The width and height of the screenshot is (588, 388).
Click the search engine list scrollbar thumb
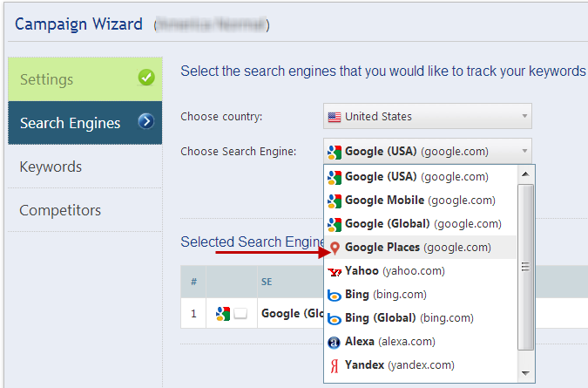(525, 266)
